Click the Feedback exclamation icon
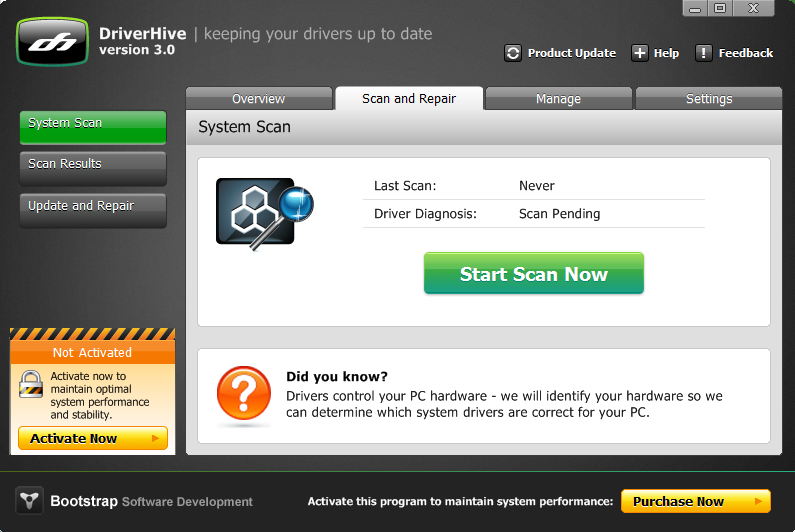795x532 pixels. [704, 53]
